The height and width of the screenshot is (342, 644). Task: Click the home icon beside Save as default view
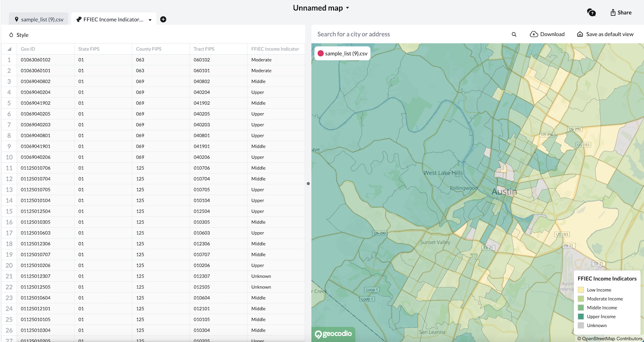click(x=580, y=34)
